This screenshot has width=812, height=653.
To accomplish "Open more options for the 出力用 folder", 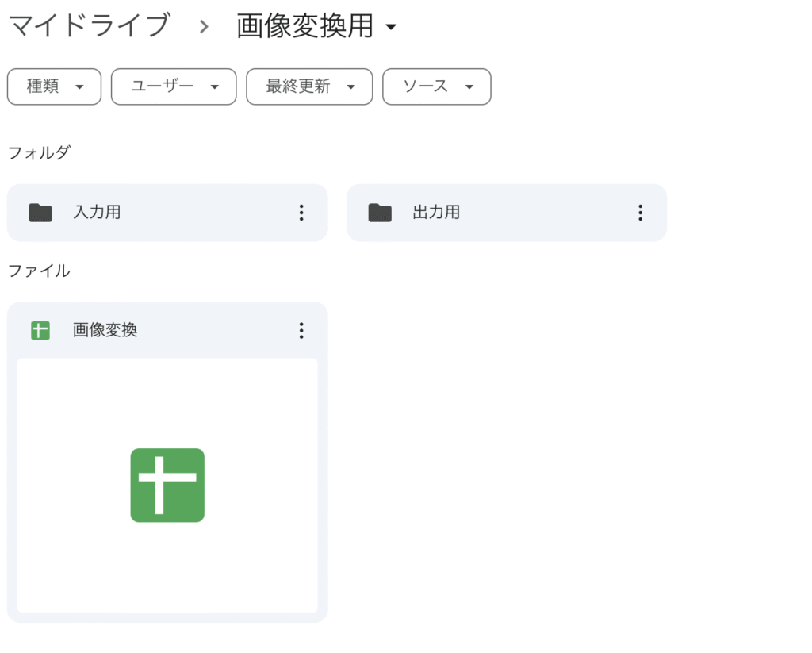I will tap(641, 213).
